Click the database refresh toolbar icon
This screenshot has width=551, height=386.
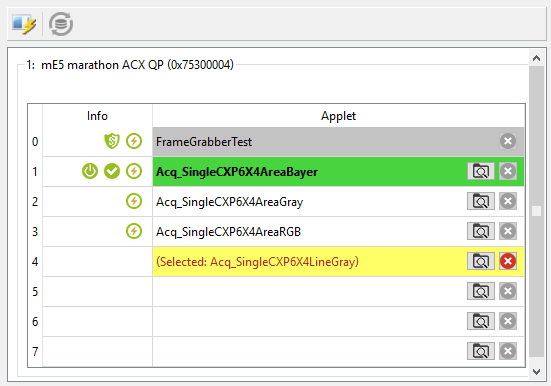61,24
